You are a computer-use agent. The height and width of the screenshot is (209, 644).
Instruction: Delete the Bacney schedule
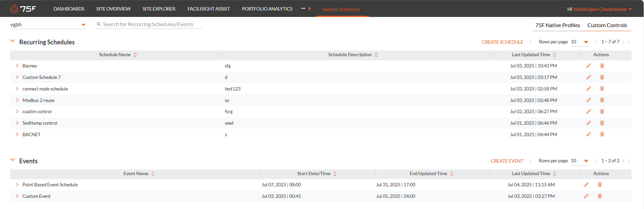pos(602,66)
